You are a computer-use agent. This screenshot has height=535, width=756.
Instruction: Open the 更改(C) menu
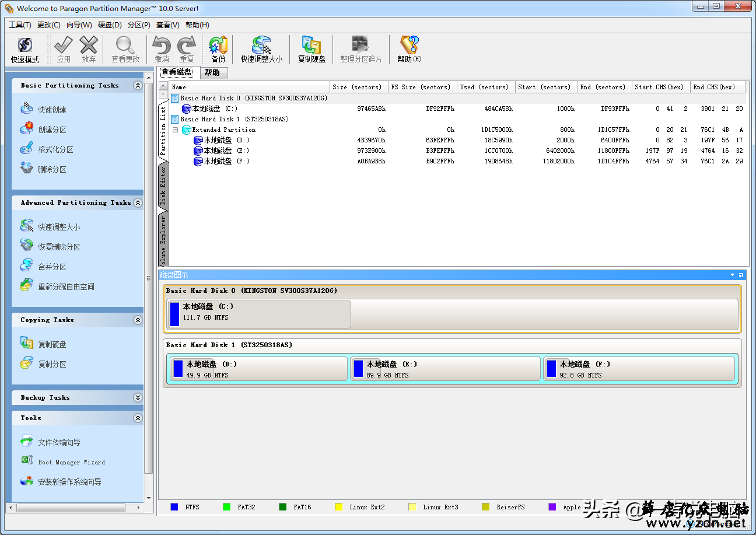[49, 25]
